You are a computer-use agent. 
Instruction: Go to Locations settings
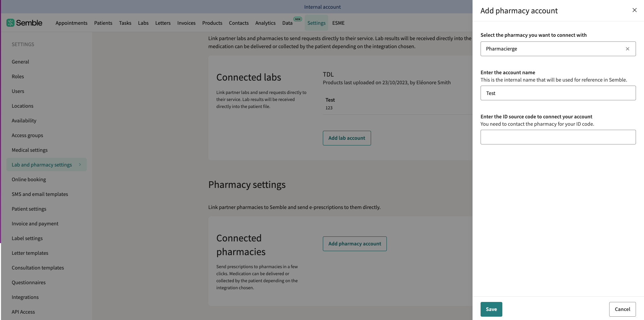(22, 106)
